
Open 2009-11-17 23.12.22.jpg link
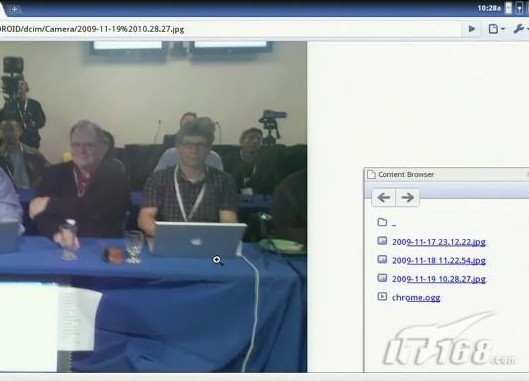pos(439,242)
